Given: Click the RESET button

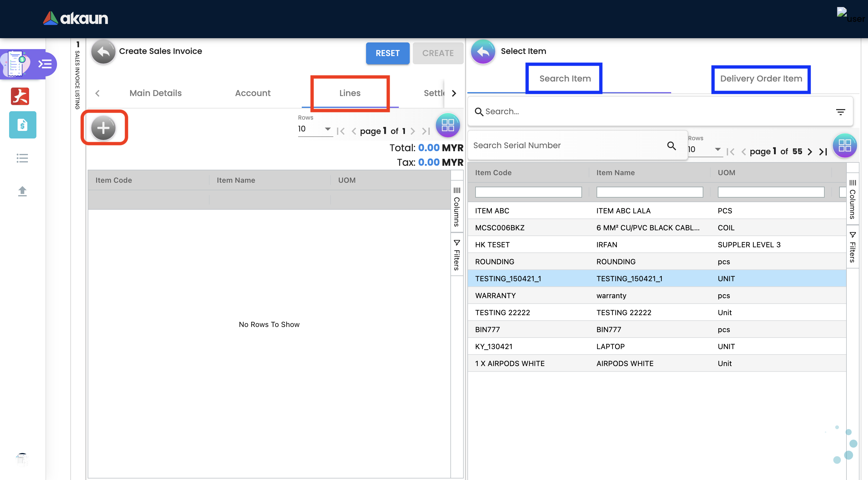Looking at the screenshot, I should (388, 53).
